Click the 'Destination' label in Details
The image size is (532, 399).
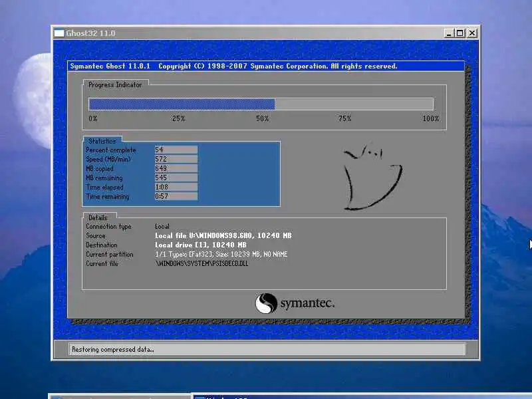(x=102, y=245)
